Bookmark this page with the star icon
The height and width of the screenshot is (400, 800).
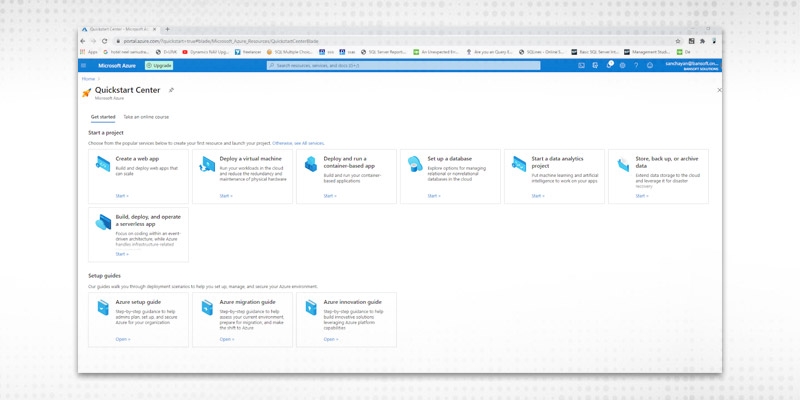[678, 41]
